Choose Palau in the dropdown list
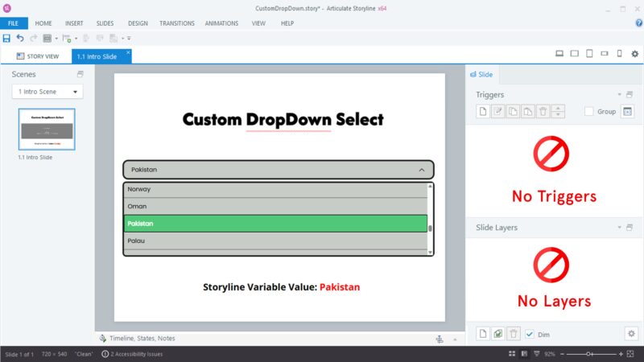The width and height of the screenshot is (644, 362). 275,241
